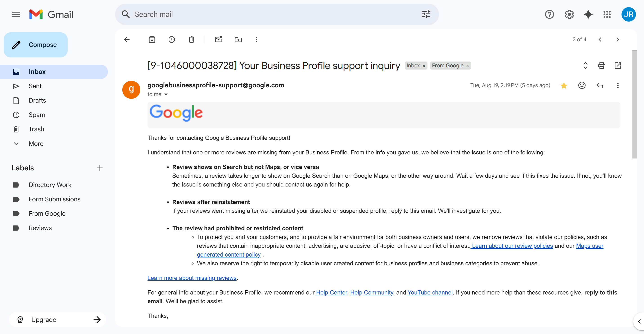The height and width of the screenshot is (334, 644).
Task: Unstar the message with the yellow star
Action: tap(564, 85)
